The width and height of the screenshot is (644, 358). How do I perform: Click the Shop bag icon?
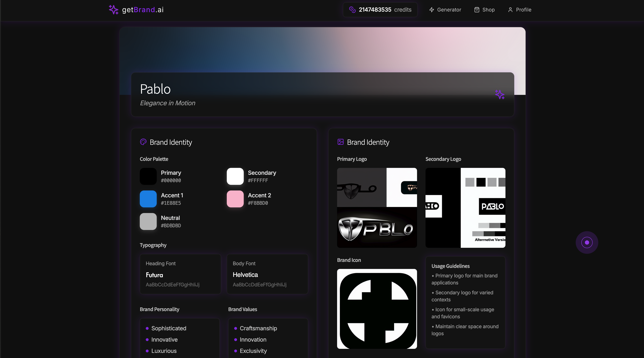(477, 10)
